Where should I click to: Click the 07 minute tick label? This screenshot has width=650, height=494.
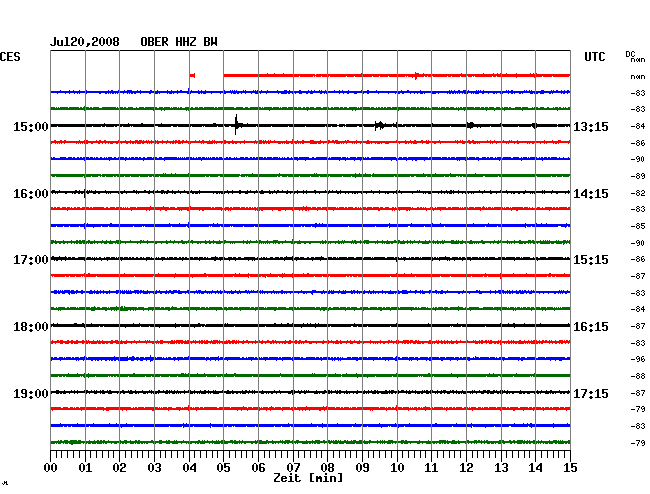pyautogui.click(x=293, y=467)
